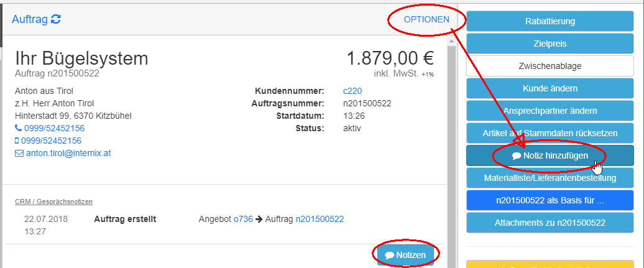Select Ansprechpartner ändern
The image size is (644, 268).
coord(550,111)
